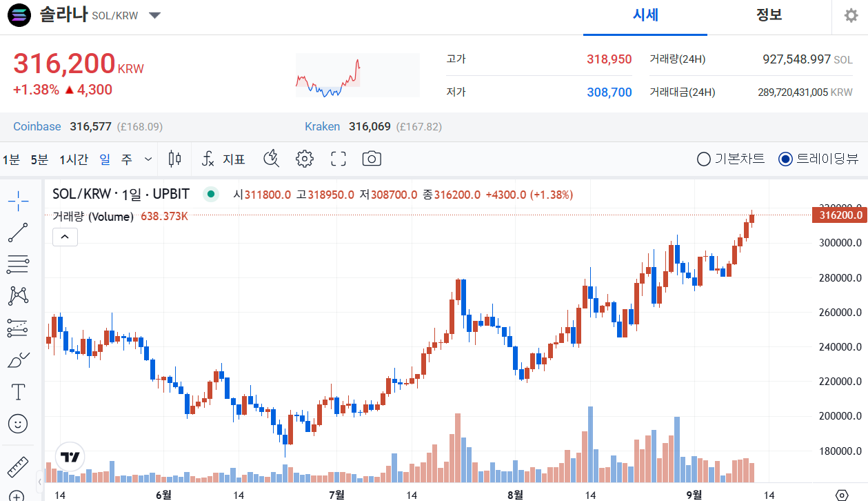This screenshot has width=868, height=501.
Task: Select the Fibonacci retracement tool
Action: (x=19, y=263)
